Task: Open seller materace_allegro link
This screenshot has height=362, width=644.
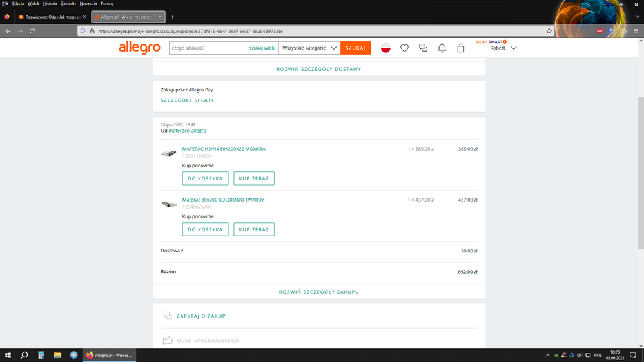Action: pos(188,131)
